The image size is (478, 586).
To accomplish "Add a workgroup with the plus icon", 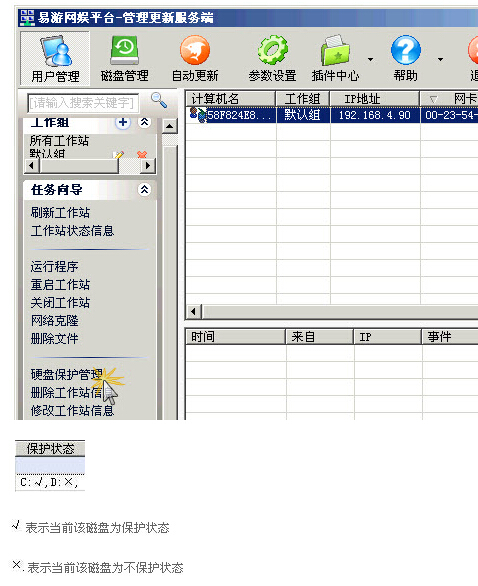I will (x=123, y=122).
